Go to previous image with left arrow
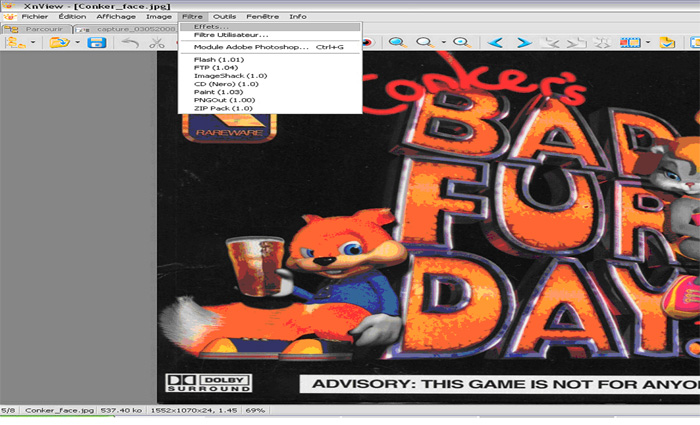Viewport: 700px width, 425px height. click(x=496, y=42)
